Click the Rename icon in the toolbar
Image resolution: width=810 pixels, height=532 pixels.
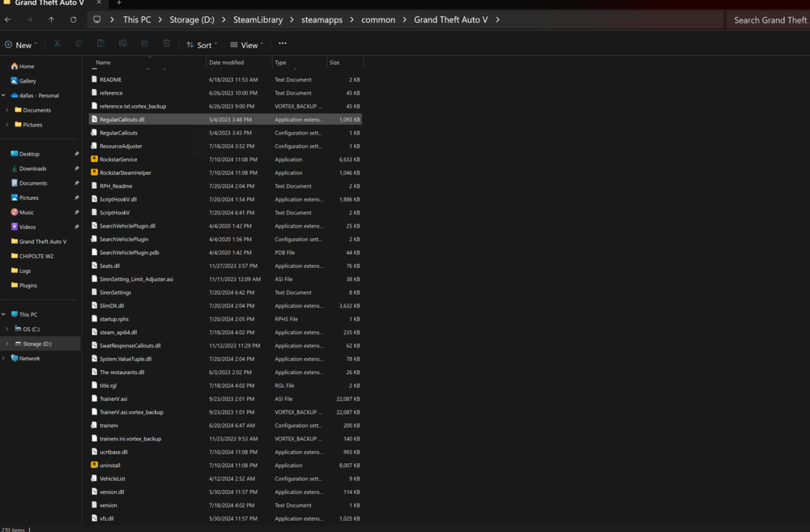[122, 45]
